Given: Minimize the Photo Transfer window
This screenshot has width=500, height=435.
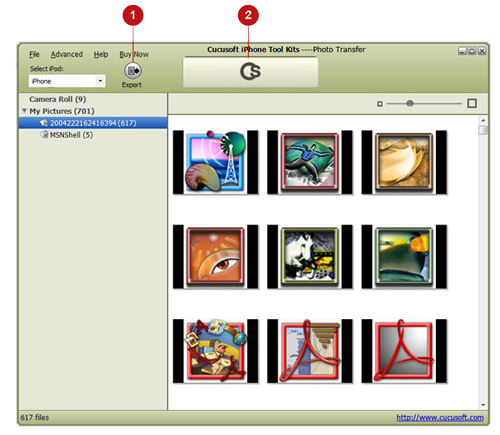Looking at the screenshot, I should (x=462, y=51).
